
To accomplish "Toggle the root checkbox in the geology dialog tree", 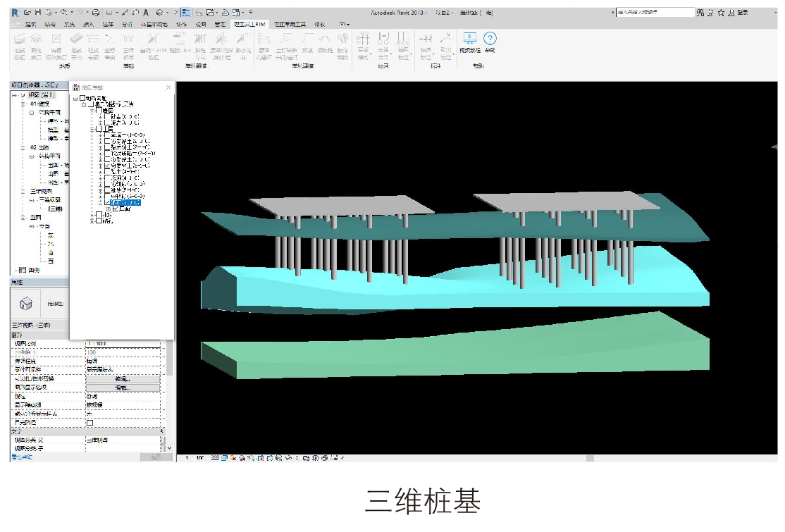I will pos(82,98).
